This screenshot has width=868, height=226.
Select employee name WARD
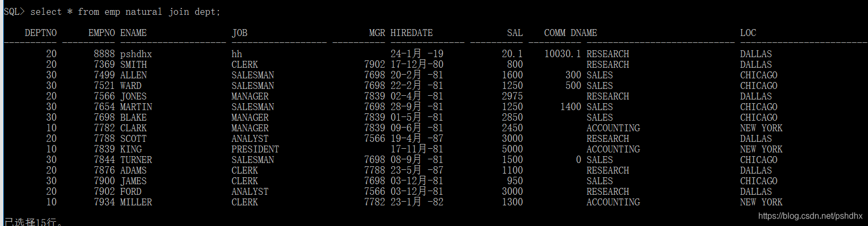(131, 86)
